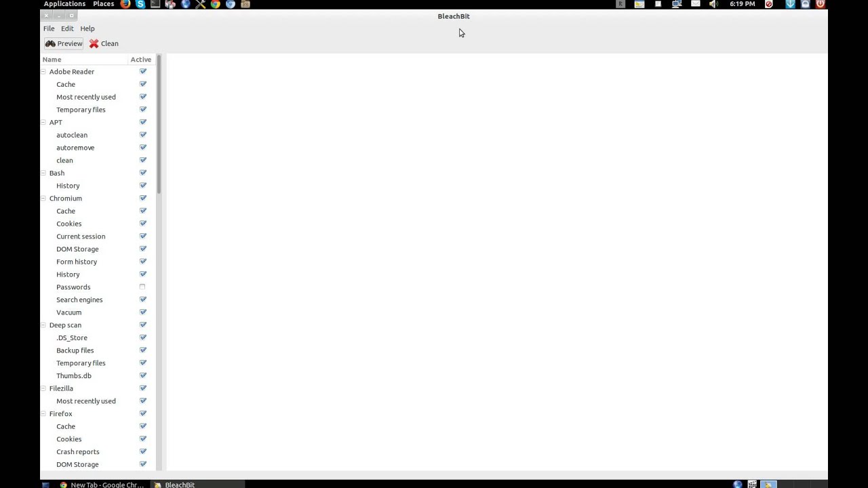Screen dimensions: 868x488
Task: Click the Preview binoculars icon
Action: (x=50, y=43)
